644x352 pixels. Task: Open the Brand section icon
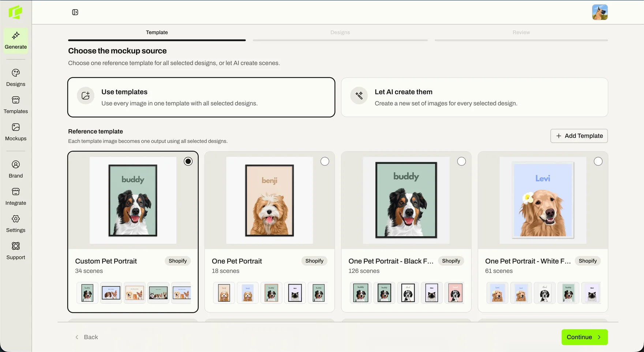pyautogui.click(x=16, y=164)
